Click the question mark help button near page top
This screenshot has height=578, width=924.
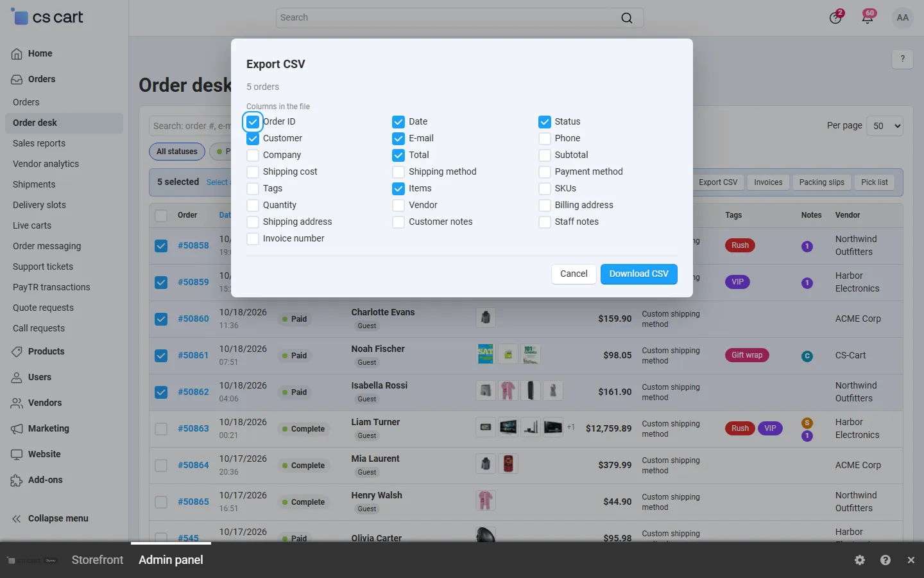[x=903, y=59]
